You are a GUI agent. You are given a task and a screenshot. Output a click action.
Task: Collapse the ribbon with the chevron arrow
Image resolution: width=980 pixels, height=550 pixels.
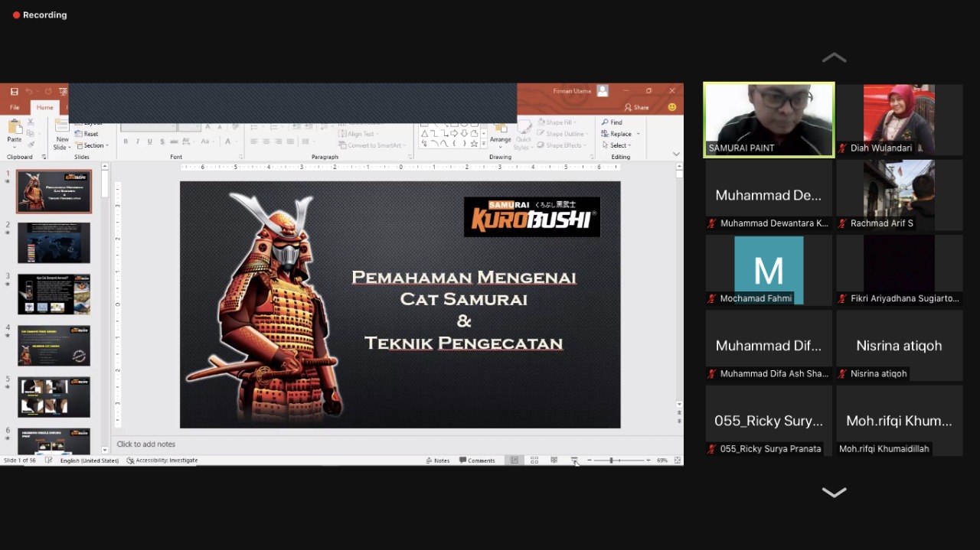(x=675, y=155)
